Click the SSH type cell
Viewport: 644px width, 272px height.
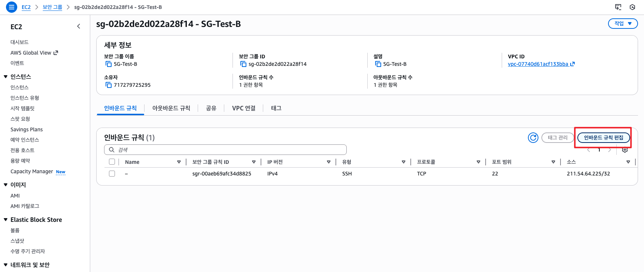347,174
